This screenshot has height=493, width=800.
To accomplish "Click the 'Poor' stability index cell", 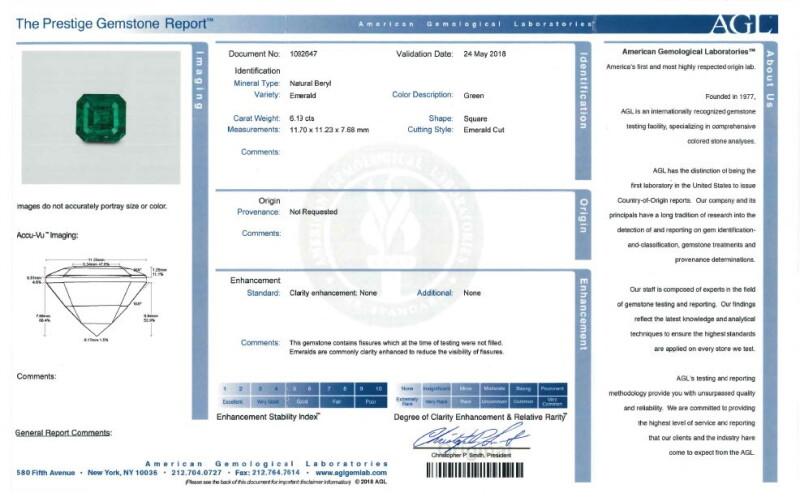I will [x=371, y=402].
